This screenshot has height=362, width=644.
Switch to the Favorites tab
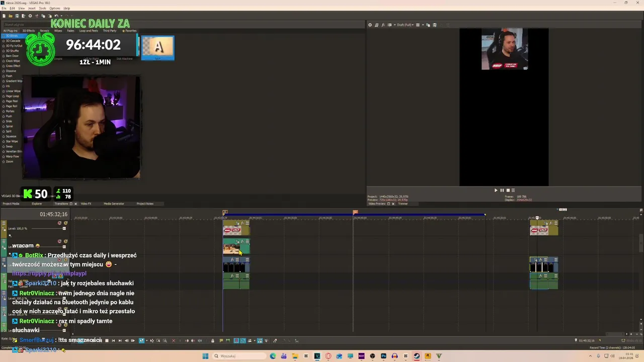coord(130,31)
